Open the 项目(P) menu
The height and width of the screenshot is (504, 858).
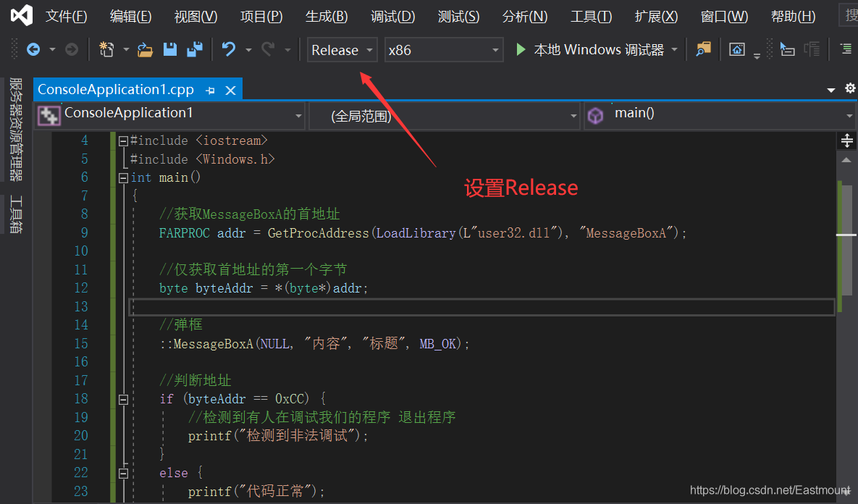point(261,17)
